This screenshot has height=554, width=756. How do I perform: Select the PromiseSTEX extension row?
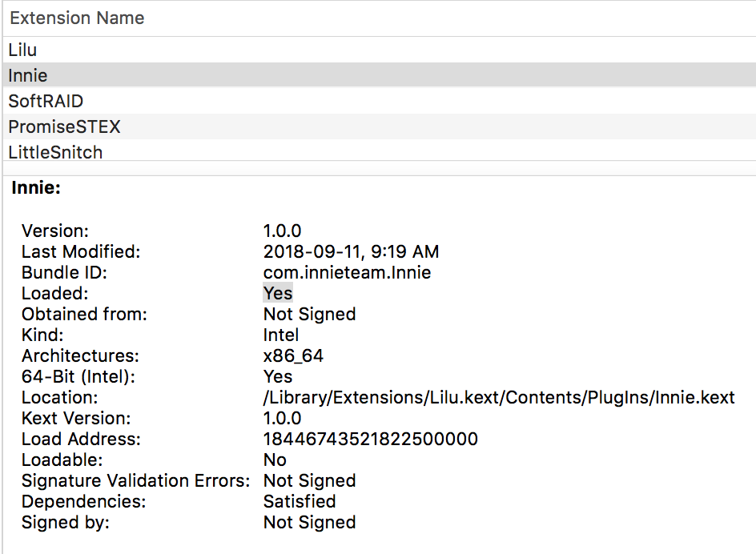pos(379,126)
